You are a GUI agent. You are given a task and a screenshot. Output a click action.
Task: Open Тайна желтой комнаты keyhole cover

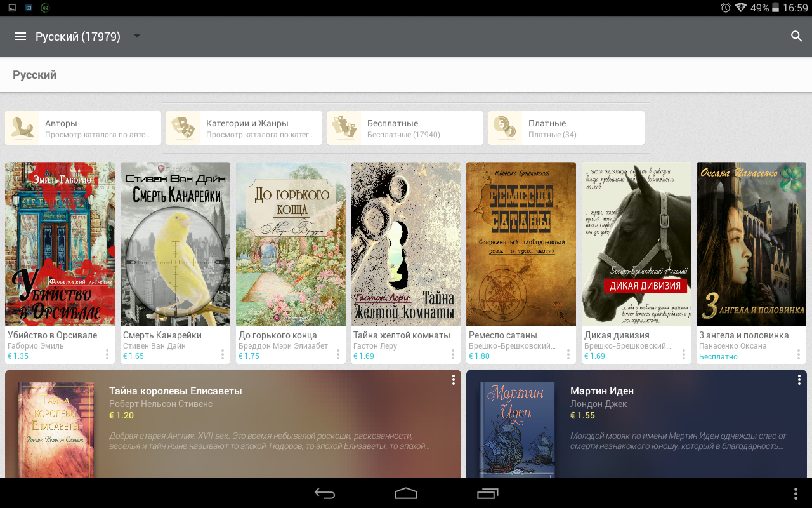(406, 244)
